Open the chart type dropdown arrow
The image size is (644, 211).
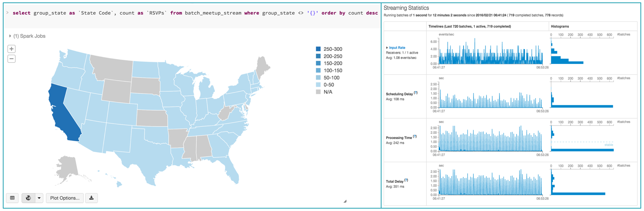click(x=39, y=198)
